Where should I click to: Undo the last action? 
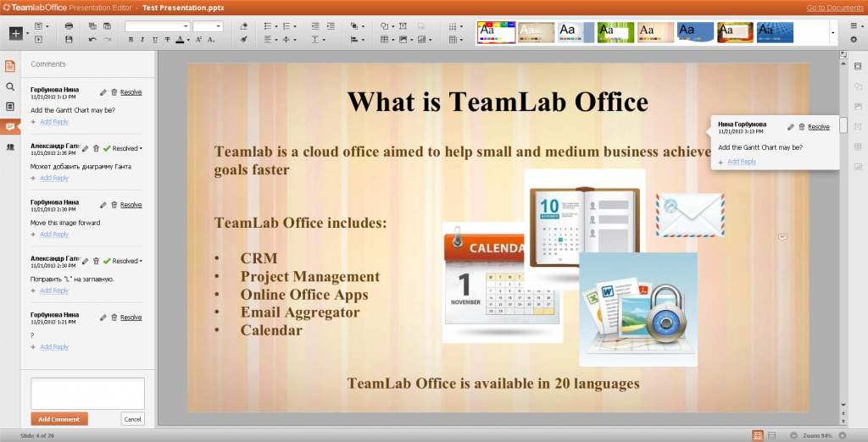pos(92,40)
